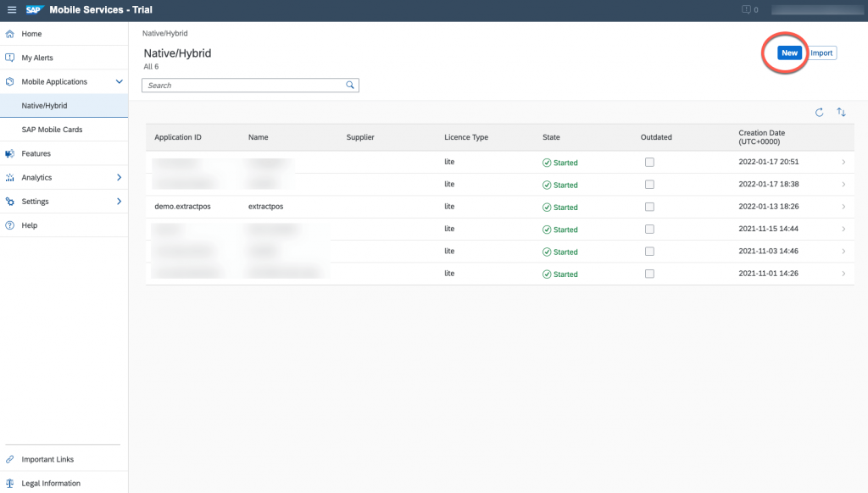Click the notifications icon in header
Screen dimensions: 868x493
[x=746, y=10]
